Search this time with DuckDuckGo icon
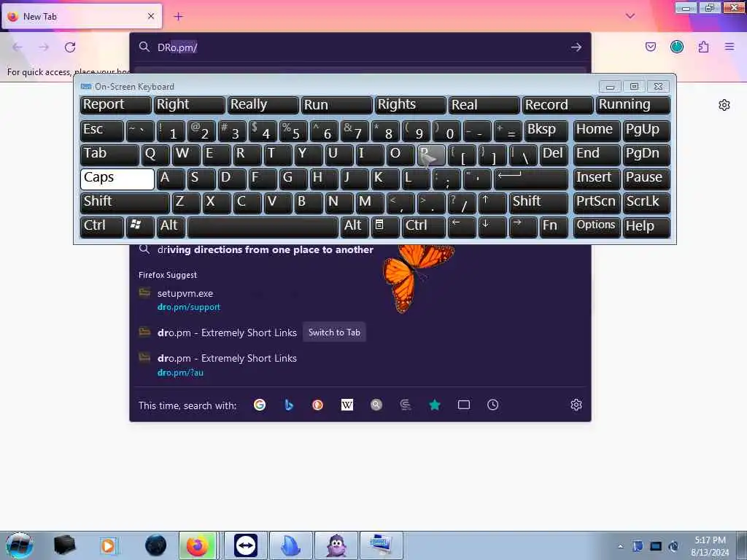Screen dimensions: 747x560 coord(318,405)
